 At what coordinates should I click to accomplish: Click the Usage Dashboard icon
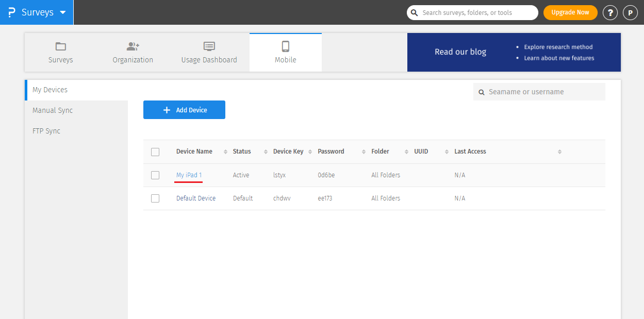coord(209,47)
